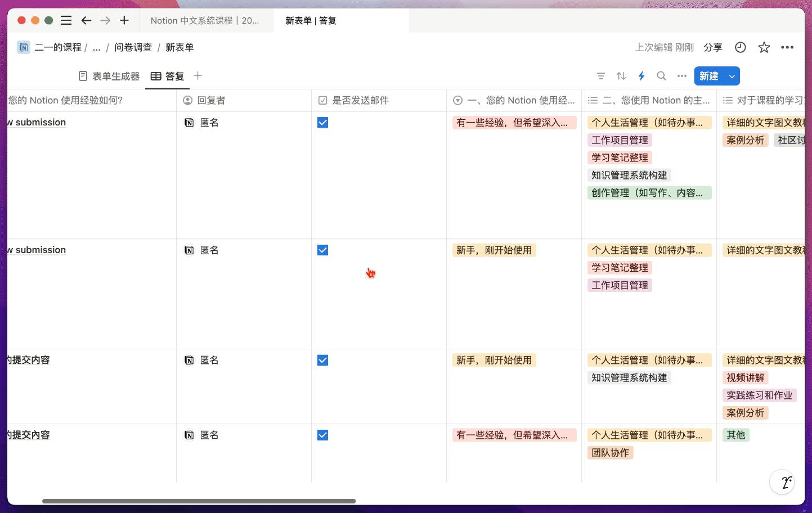Click the 分享 share button
This screenshot has width=812, height=513.
click(713, 47)
